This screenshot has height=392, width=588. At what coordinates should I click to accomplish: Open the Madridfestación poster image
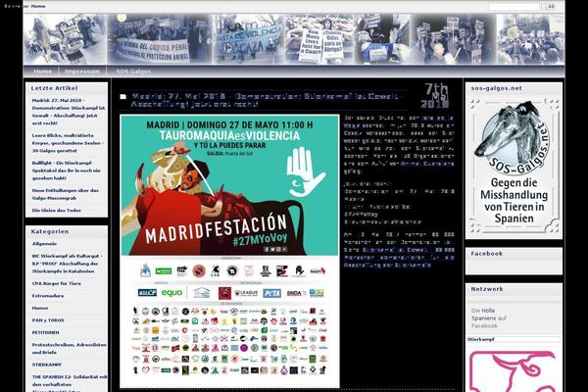(229, 251)
